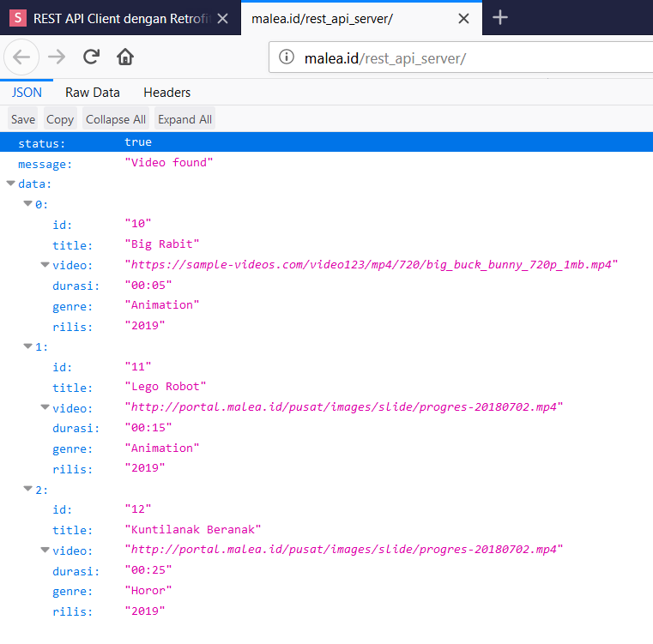Viewport: 653px width, 644px height.
Task: Open the browser home page
Action: pyautogui.click(x=125, y=57)
